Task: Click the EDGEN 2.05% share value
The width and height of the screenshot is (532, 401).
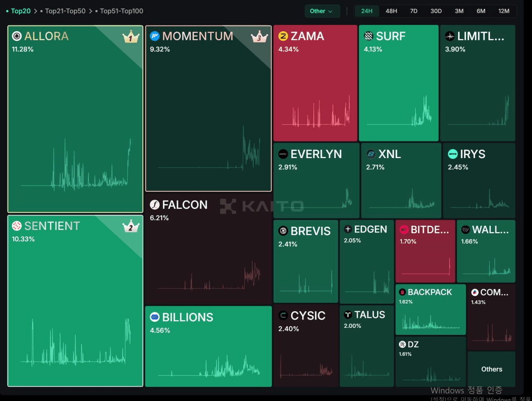Action: (x=352, y=240)
